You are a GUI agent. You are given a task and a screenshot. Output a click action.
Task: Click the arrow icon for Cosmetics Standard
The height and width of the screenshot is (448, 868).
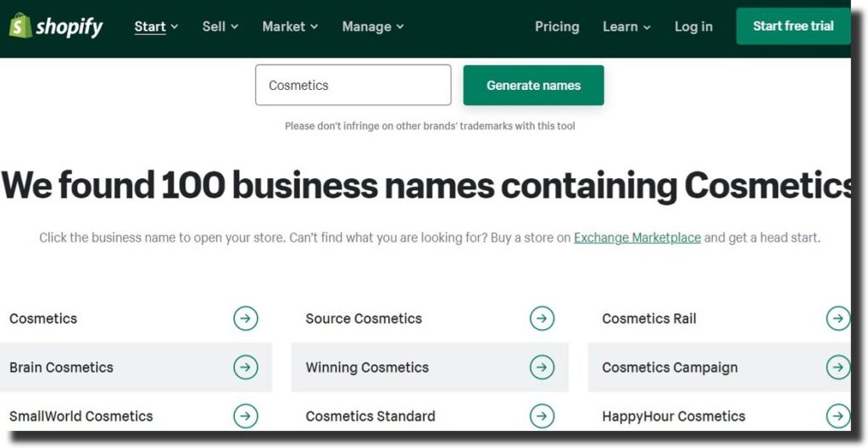[x=542, y=416]
